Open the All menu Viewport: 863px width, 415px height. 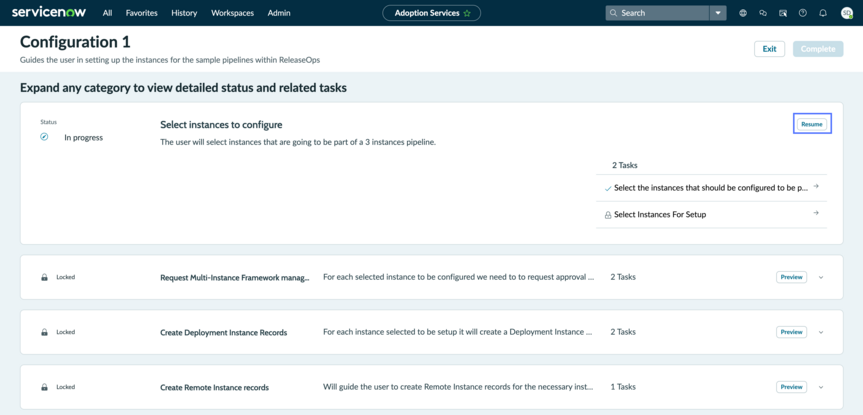click(x=107, y=13)
